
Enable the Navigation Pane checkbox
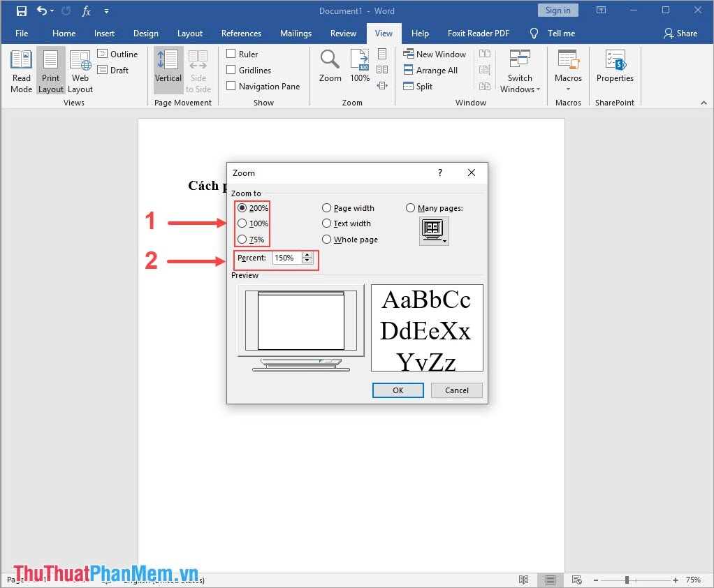coord(231,86)
